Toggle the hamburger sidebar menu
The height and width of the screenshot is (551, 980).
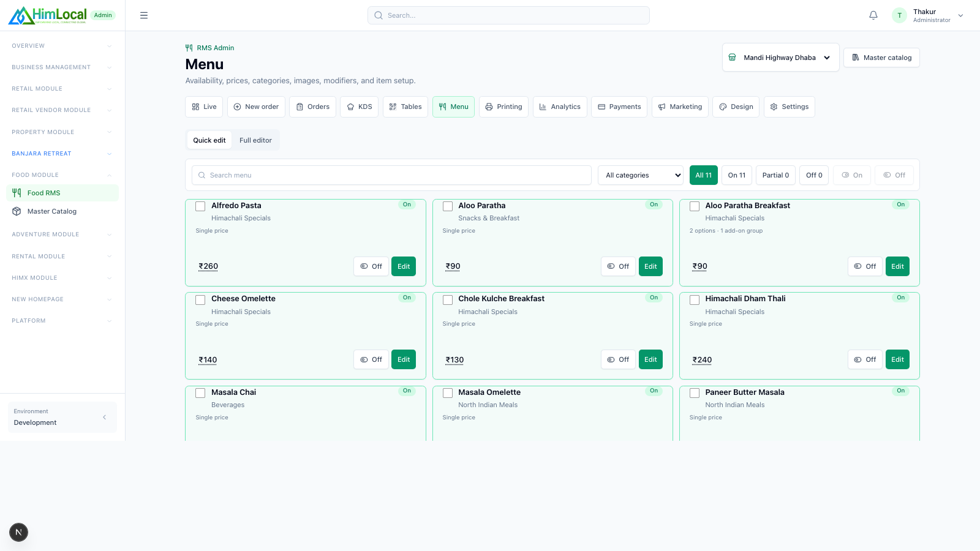[x=144, y=15]
